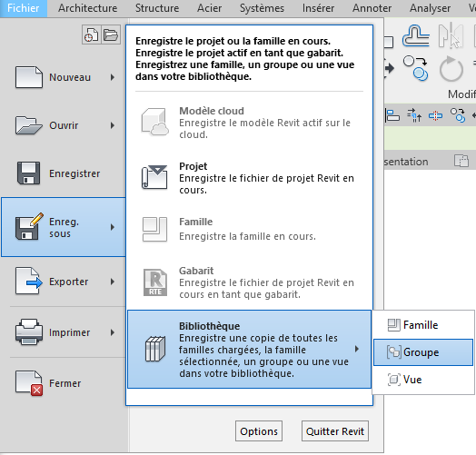Click the Fermer page icon with red X

pyautogui.click(x=29, y=383)
